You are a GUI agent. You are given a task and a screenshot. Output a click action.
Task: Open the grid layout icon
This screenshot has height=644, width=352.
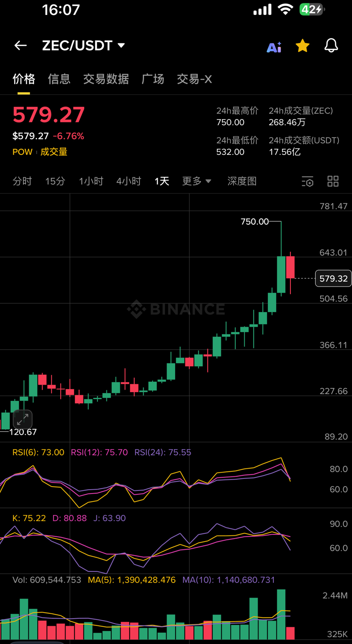(x=333, y=181)
